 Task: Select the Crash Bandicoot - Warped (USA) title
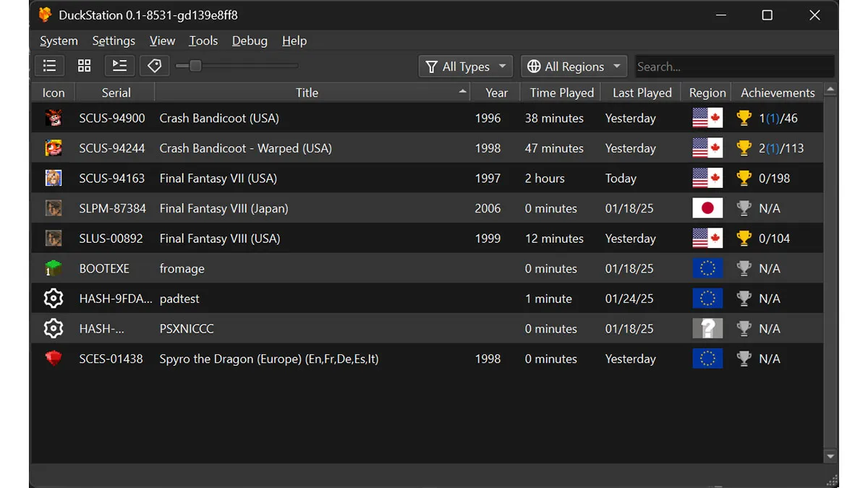point(246,148)
